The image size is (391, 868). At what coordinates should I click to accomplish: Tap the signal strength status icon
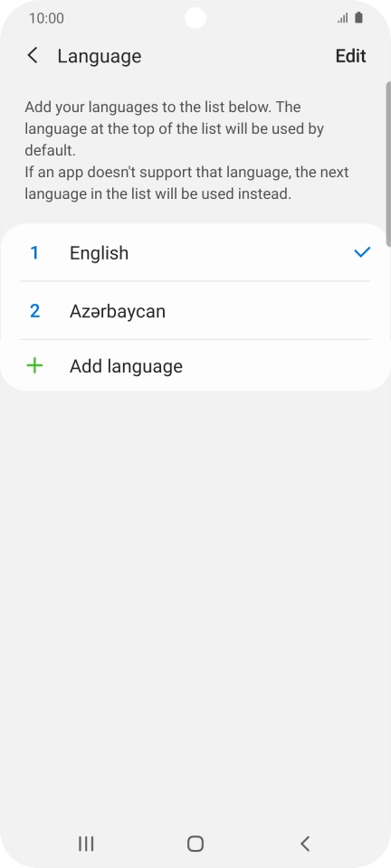(x=343, y=18)
